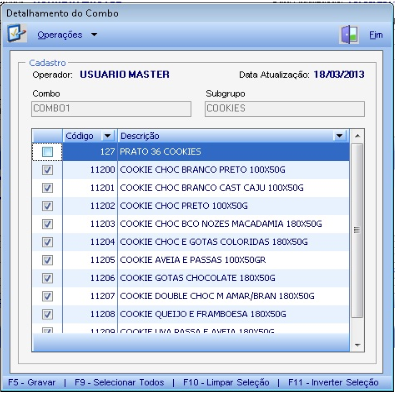This screenshot has width=395, height=395.
Task: Click code cell 11208
Action: pyautogui.click(x=90, y=314)
